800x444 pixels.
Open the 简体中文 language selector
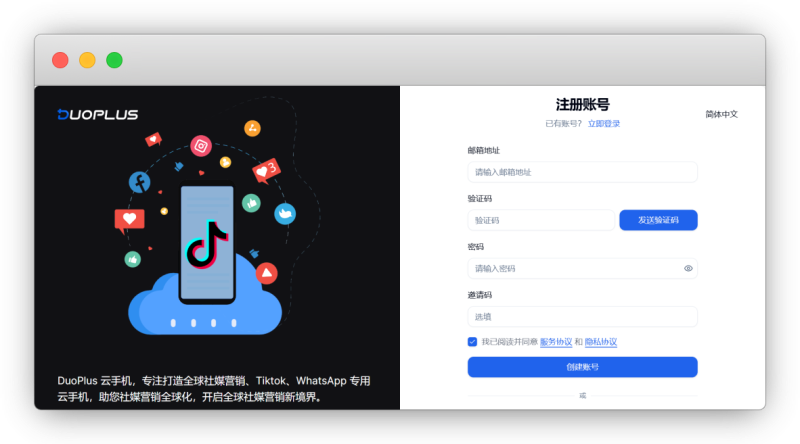[721, 114]
